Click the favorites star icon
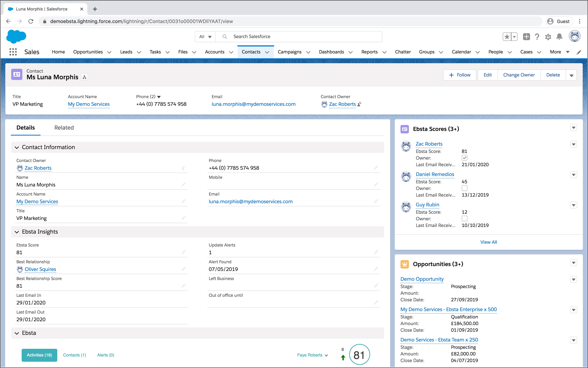The height and width of the screenshot is (368, 588). [x=507, y=37]
